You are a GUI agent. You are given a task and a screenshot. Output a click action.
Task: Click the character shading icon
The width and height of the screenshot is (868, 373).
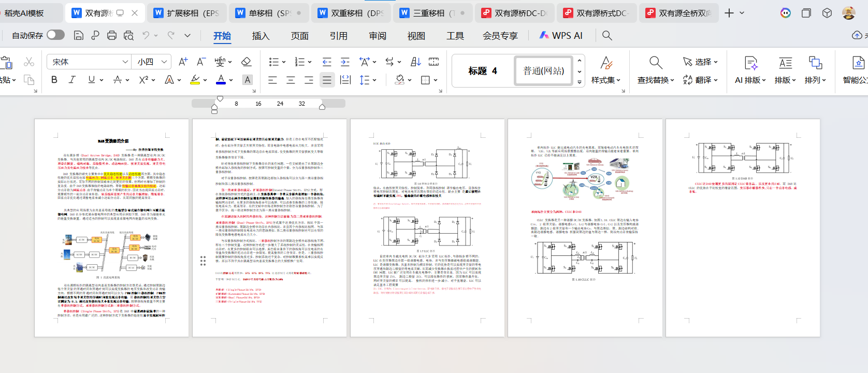248,80
